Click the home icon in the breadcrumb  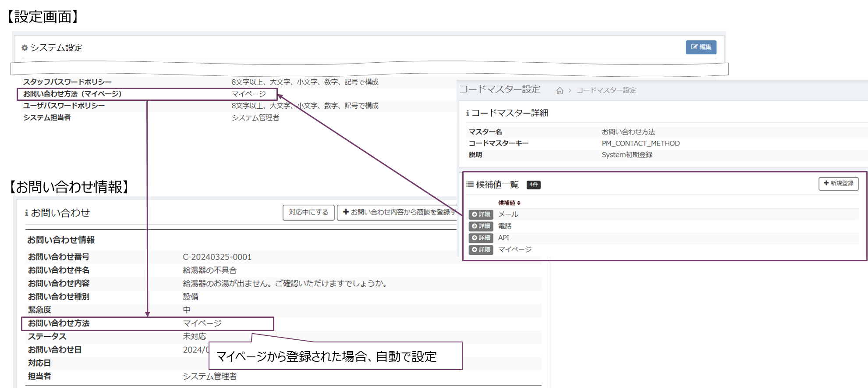coord(560,91)
